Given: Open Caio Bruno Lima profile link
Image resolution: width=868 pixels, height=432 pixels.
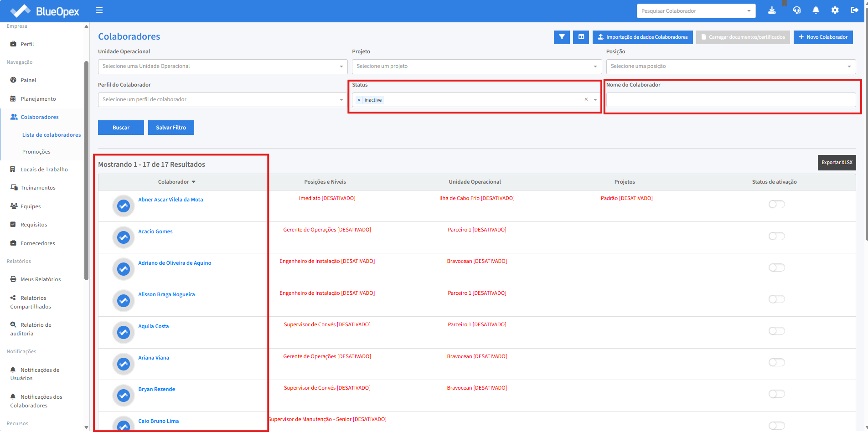Looking at the screenshot, I should [x=159, y=421].
